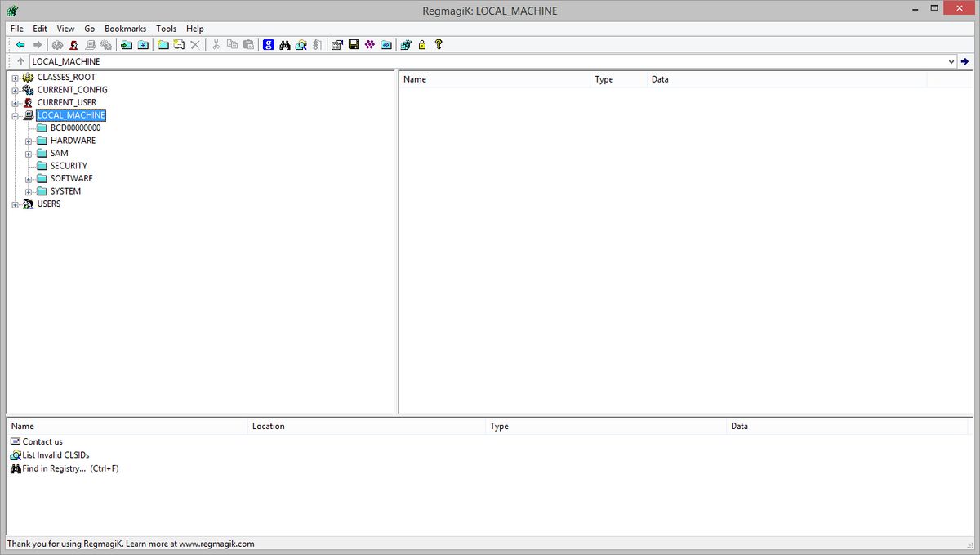Click the binoculars Find icon in toolbar

tap(285, 45)
